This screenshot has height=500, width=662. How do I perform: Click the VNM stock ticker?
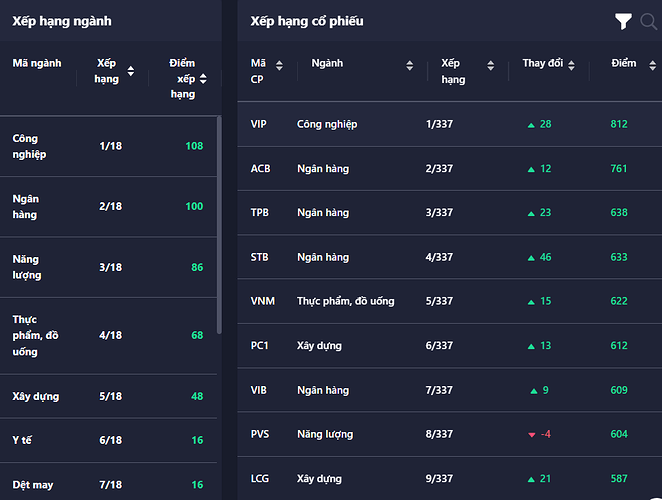tap(261, 301)
